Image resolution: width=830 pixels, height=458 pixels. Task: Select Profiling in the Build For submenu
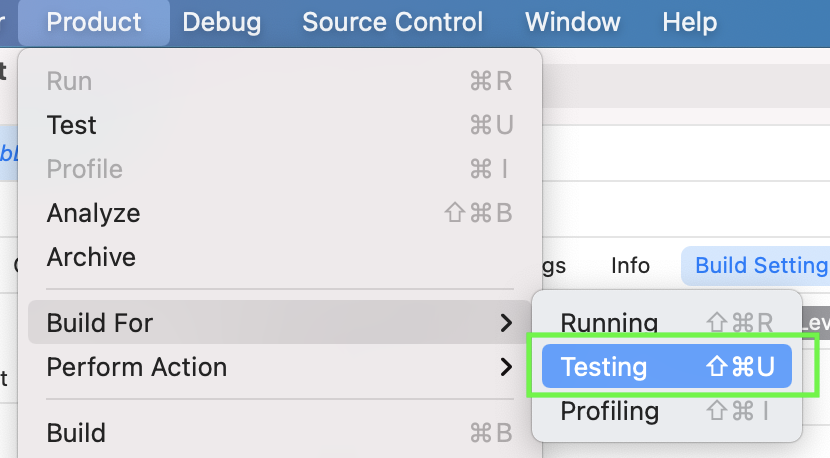point(609,411)
